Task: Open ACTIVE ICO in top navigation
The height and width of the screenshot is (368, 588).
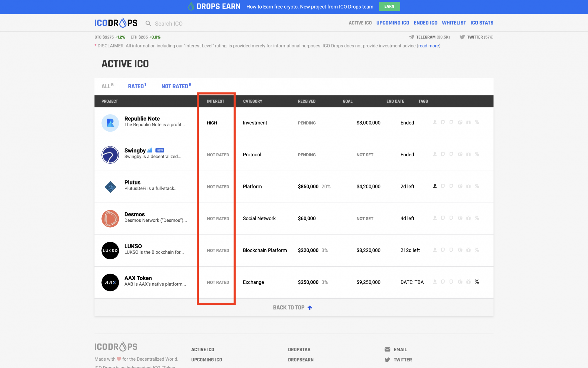Action: click(x=360, y=23)
